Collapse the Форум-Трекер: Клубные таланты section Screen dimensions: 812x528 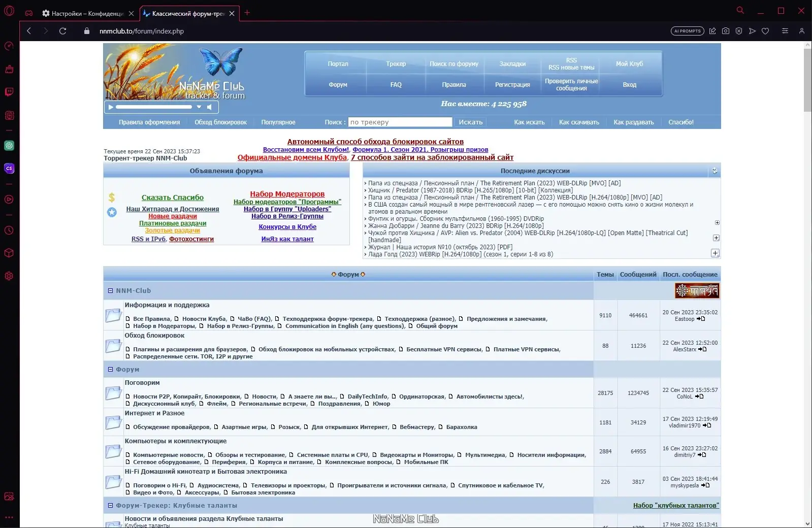110,506
